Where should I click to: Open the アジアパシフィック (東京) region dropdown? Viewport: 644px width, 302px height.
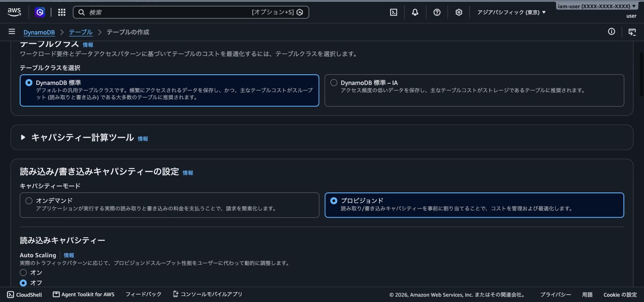point(511,12)
